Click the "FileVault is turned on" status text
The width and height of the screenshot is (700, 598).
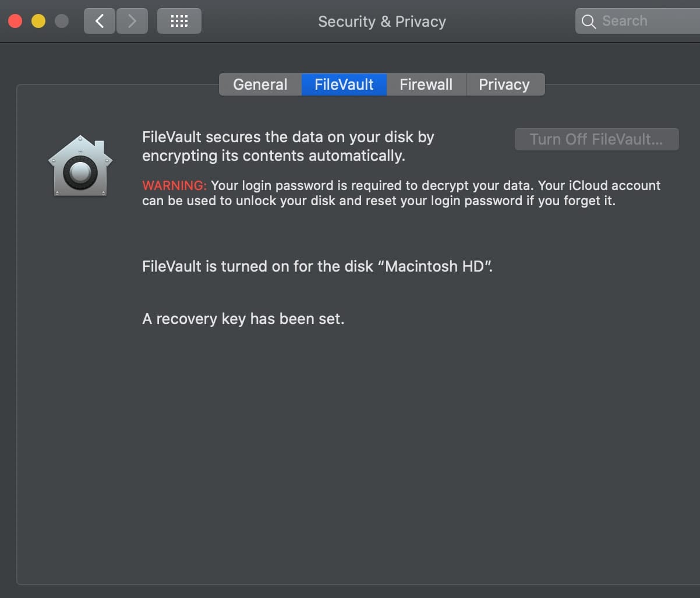317,267
